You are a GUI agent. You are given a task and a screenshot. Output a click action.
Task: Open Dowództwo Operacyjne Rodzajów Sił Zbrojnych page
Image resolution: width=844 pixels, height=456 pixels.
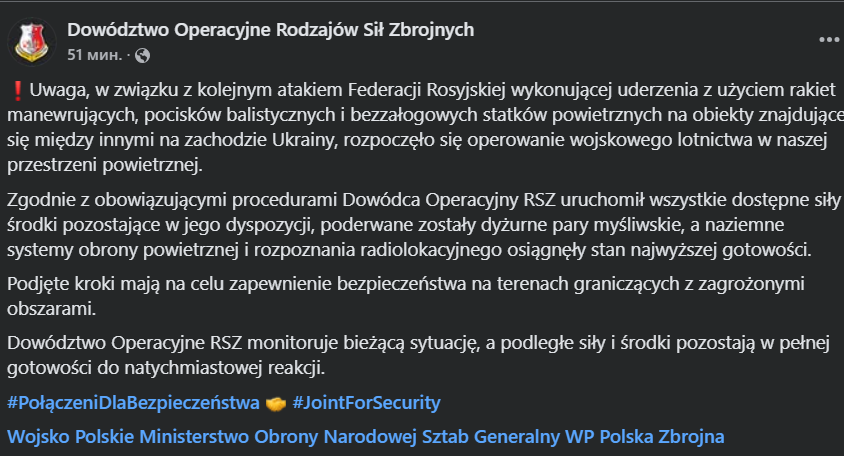click(x=270, y=29)
